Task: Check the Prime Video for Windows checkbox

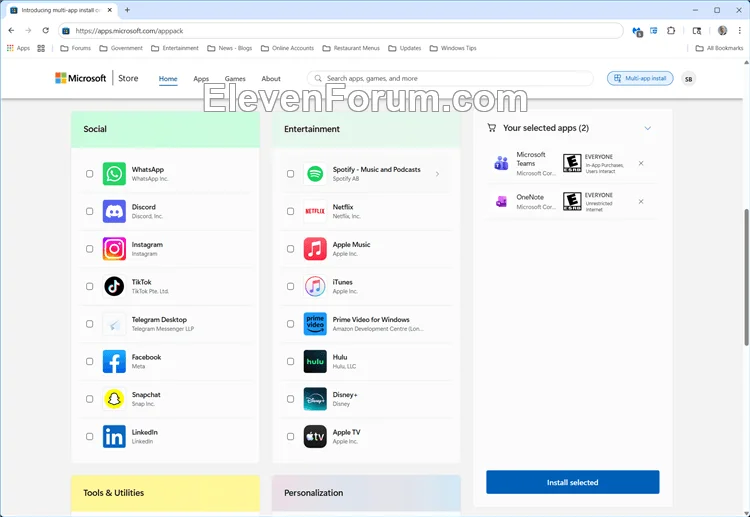Action: pos(290,324)
